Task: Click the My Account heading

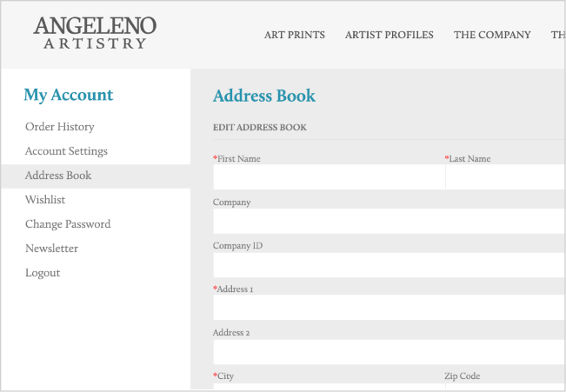Action: click(x=69, y=96)
